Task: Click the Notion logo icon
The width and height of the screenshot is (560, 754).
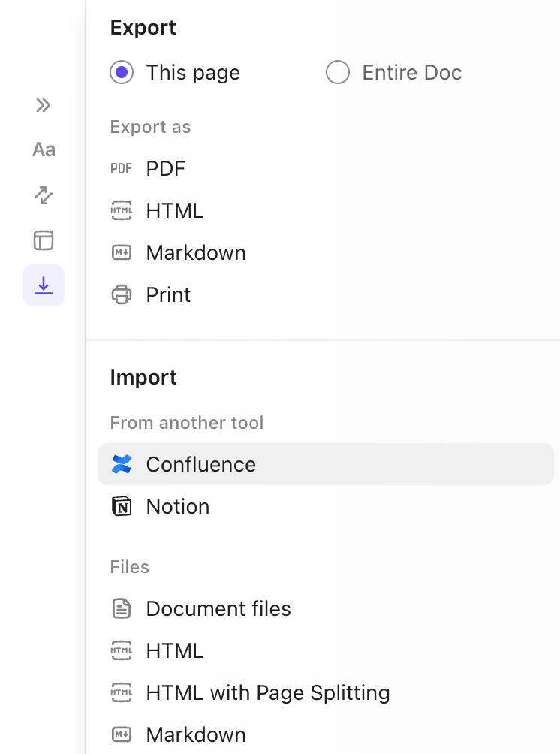Action: [x=122, y=506]
